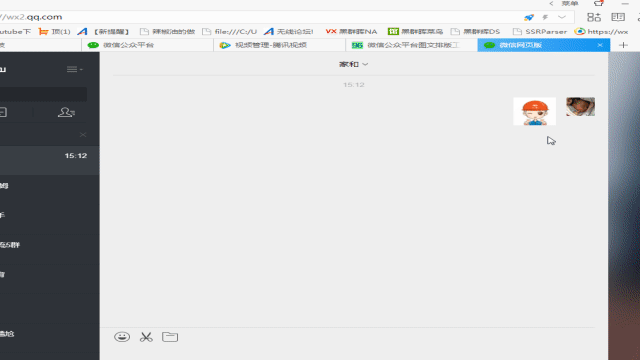640x360 pixels.
Task: Open the browser extensions grid icon
Action: point(594,17)
